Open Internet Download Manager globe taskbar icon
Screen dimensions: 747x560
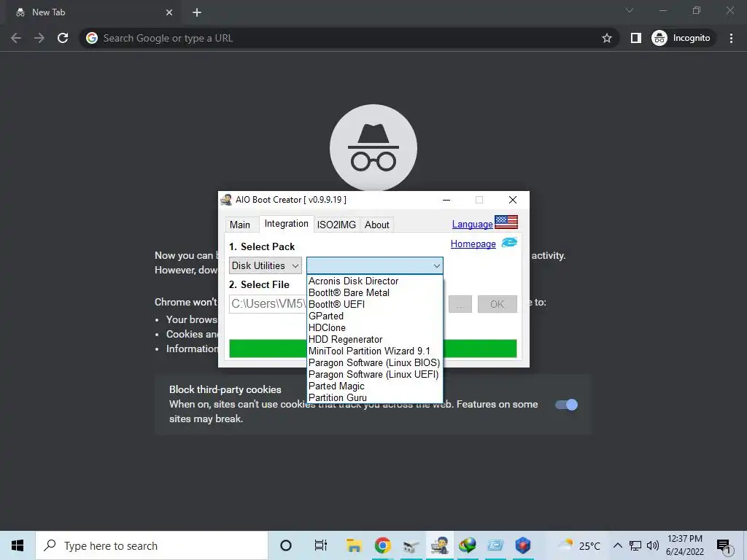(x=468, y=545)
